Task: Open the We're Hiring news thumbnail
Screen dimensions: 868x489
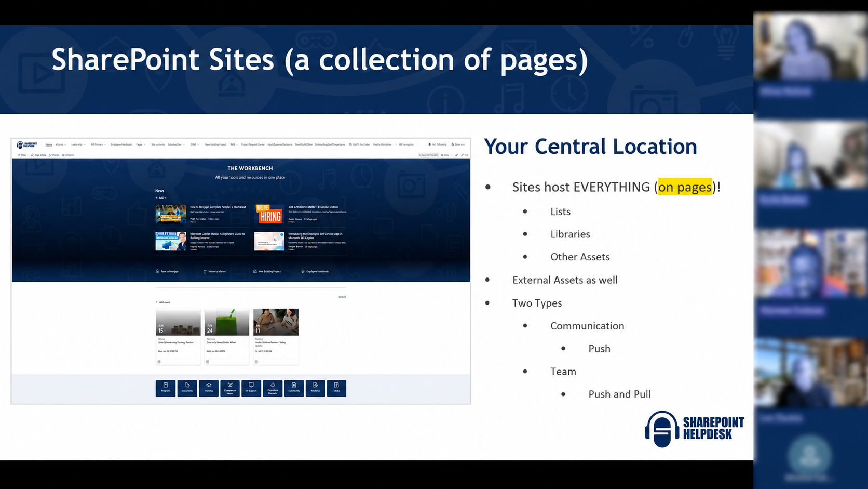Action: click(x=269, y=214)
